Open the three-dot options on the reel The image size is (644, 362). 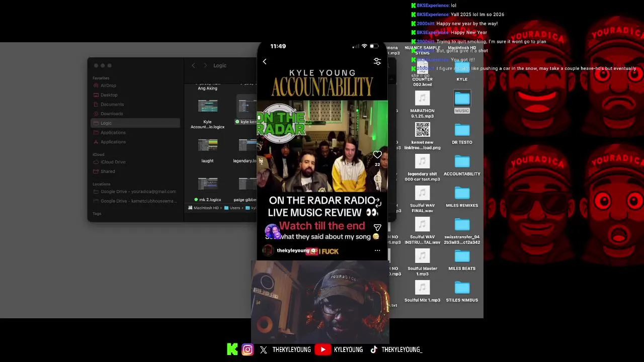(x=377, y=250)
